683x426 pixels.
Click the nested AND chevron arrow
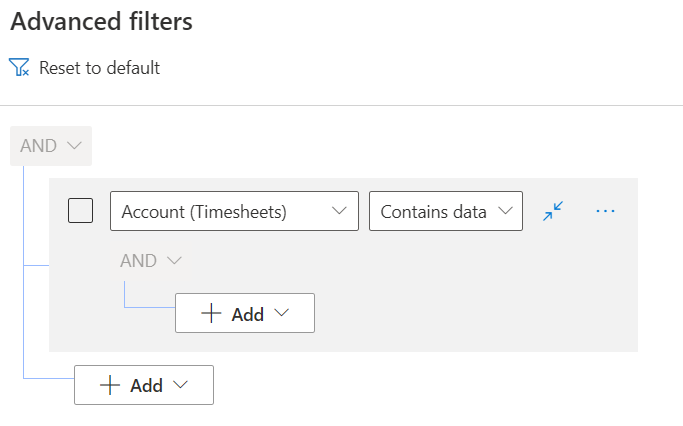[x=174, y=261]
